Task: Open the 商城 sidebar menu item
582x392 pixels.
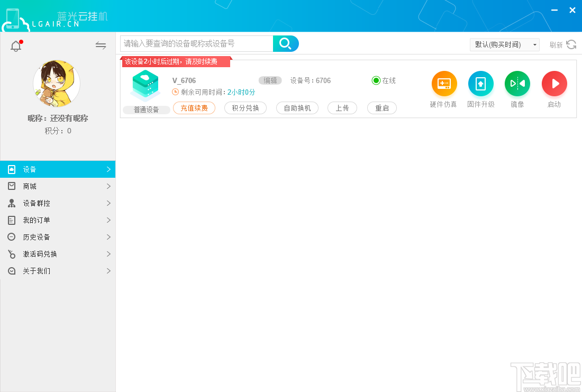Action: (x=58, y=186)
